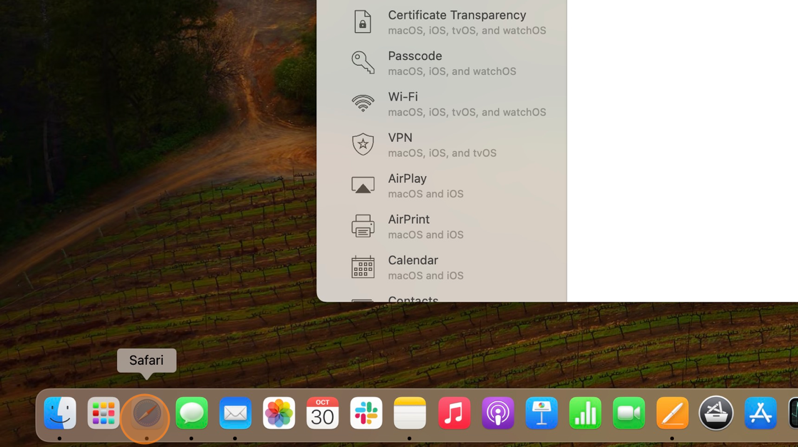
Task: Select the Calendar grid icon in list
Action: (362, 267)
